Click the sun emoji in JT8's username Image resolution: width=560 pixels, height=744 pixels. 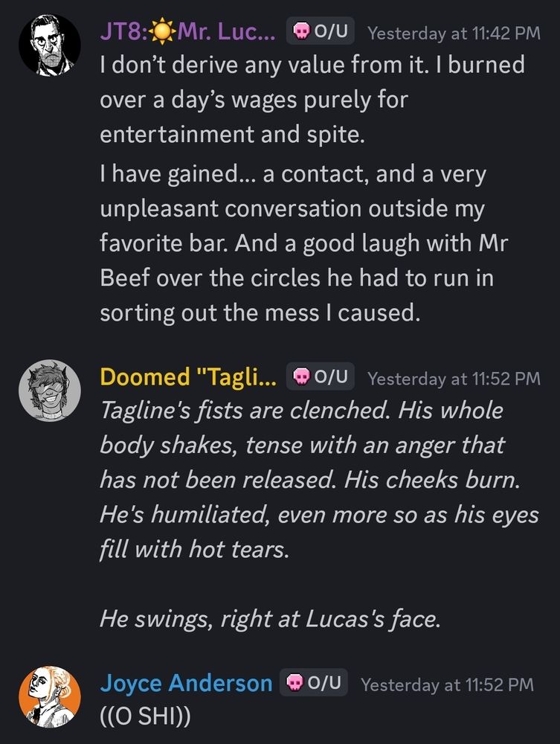[163, 32]
